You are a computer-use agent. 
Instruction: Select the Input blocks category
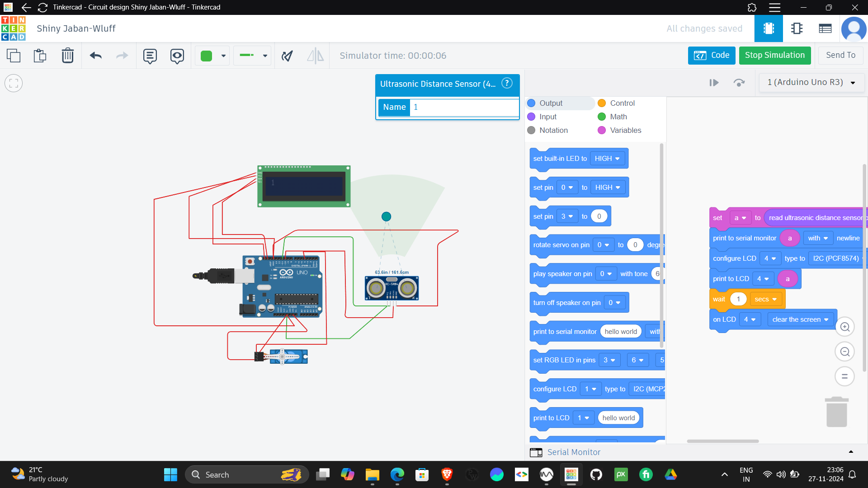tap(547, 117)
